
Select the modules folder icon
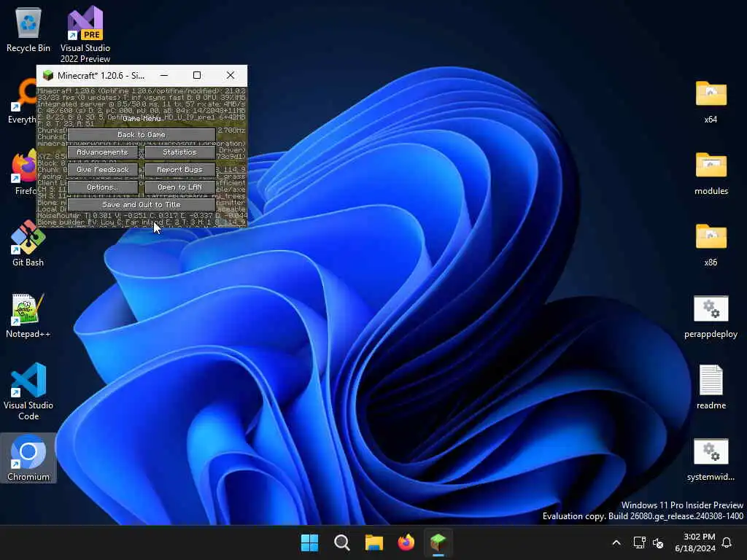point(711,172)
